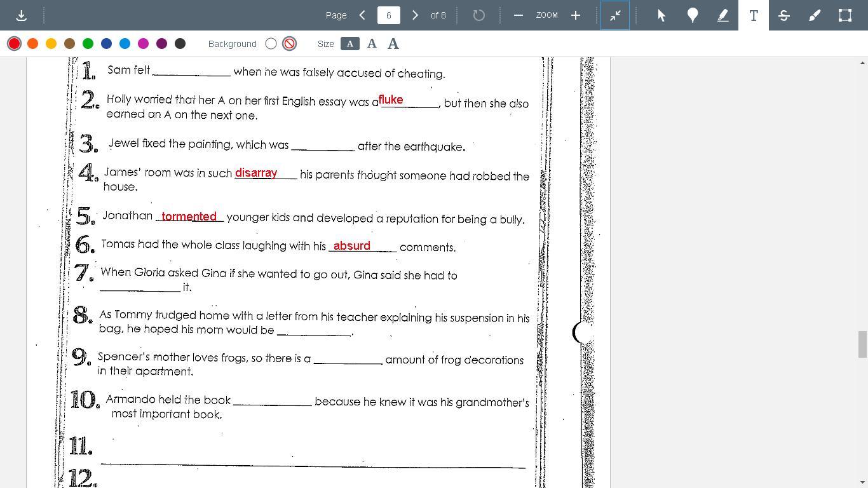Pick the small text size
The height and width of the screenshot is (488, 868).
(x=349, y=44)
